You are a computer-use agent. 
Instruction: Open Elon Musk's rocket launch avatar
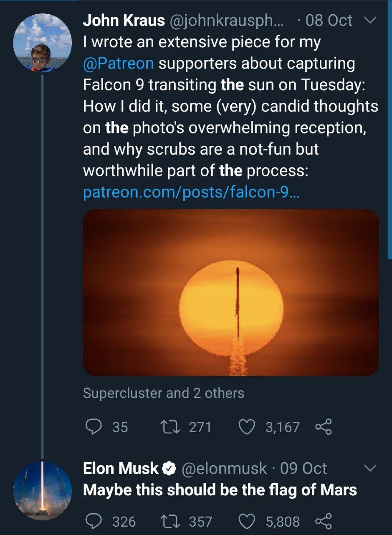(42, 491)
